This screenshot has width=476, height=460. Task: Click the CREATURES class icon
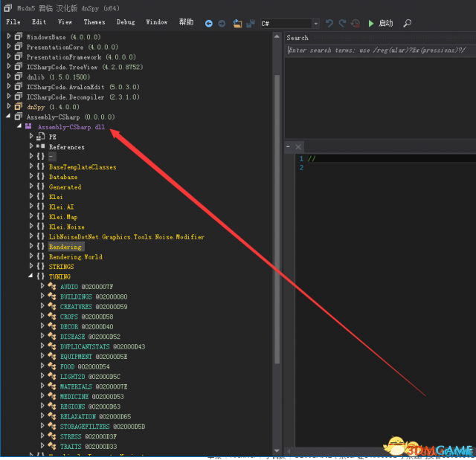tap(52, 306)
